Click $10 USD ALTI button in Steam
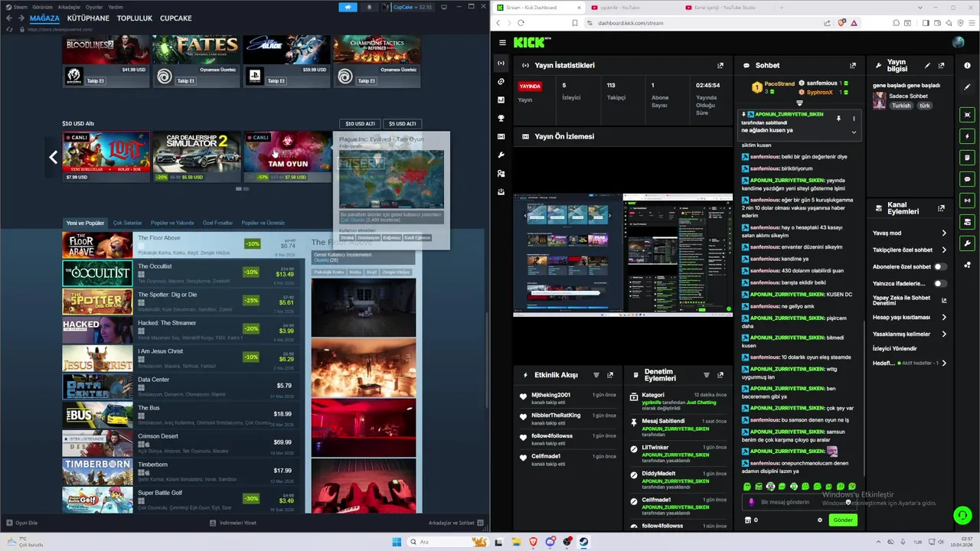 coord(360,124)
